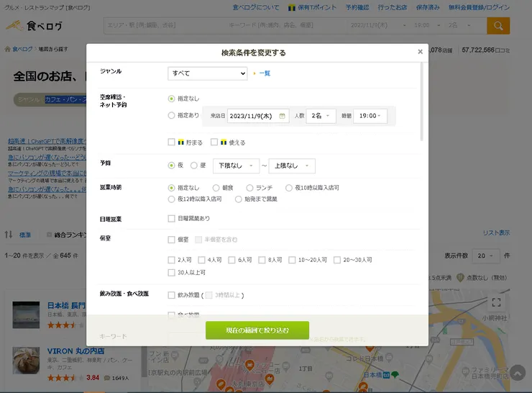Click リスト表示 link
The width and height of the screenshot is (532, 393).
[x=496, y=232]
